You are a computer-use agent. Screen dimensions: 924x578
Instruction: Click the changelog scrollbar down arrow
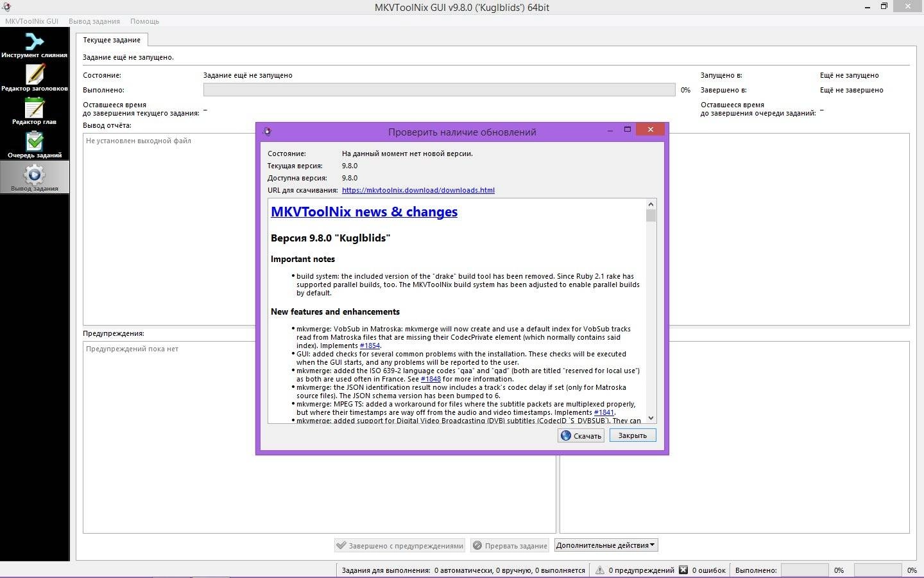tap(651, 418)
